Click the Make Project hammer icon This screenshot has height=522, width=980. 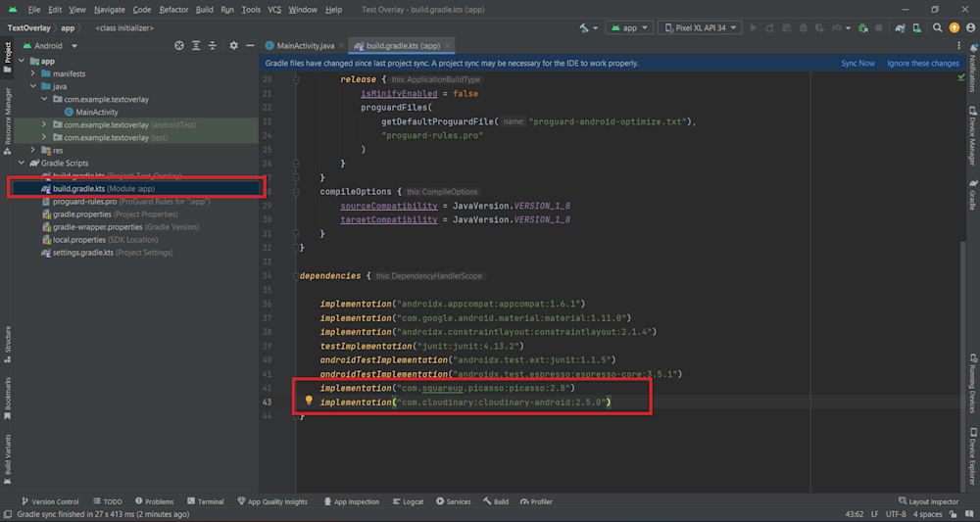click(584, 28)
